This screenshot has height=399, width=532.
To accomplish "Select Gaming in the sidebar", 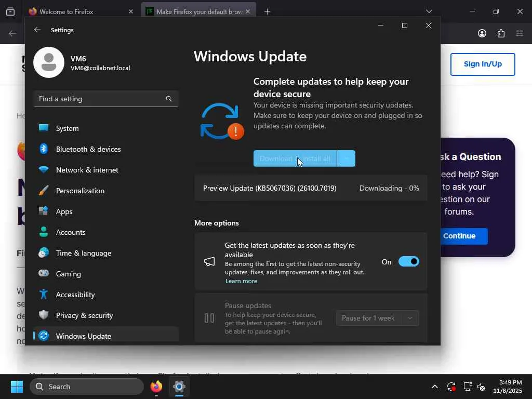I will (106, 274).
